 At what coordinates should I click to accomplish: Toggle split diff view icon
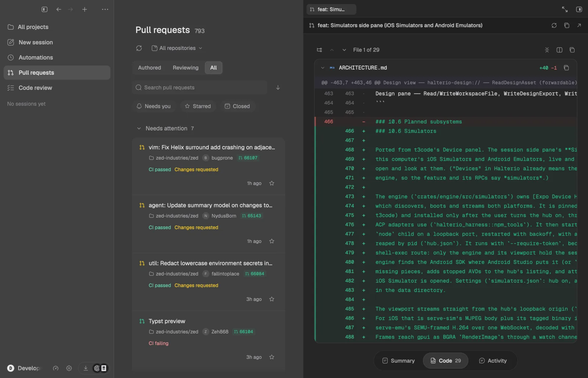(x=559, y=50)
